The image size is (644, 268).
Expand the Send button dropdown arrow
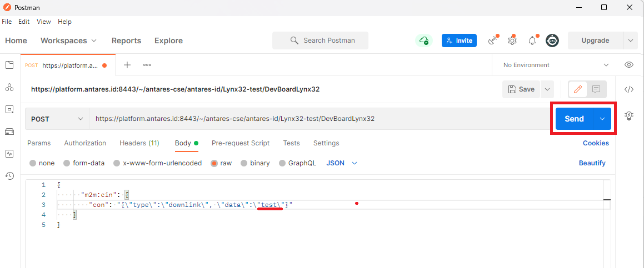click(602, 119)
